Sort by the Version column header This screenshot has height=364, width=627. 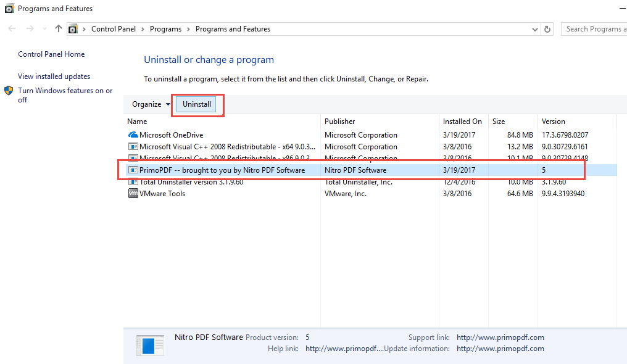pos(553,122)
